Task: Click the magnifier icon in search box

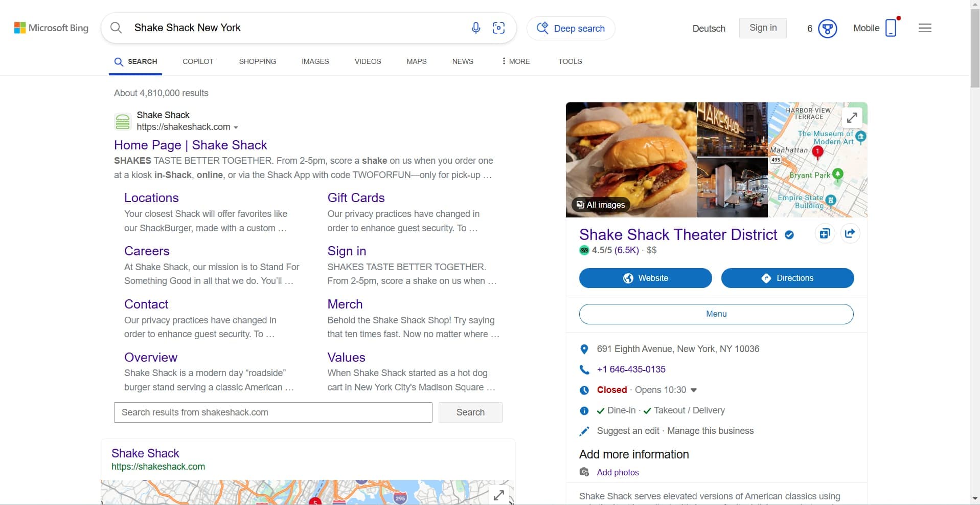Action: click(116, 28)
